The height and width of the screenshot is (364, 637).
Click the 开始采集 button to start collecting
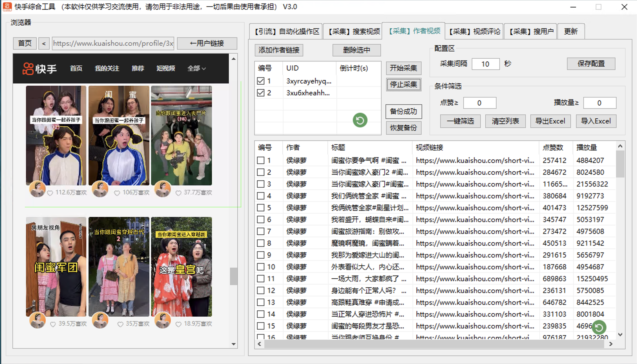pyautogui.click(x=404, y=68)
